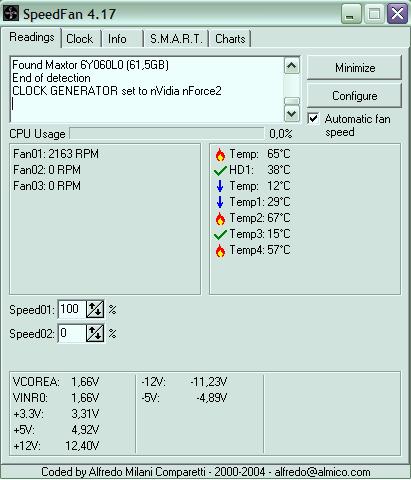Click the log scroll down arrow
The width and height of the screenshot is (411, 480).
292,114
